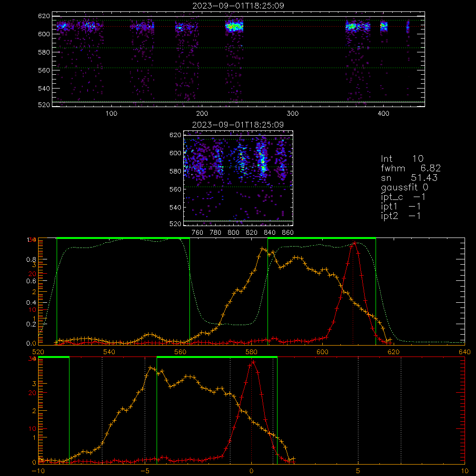Click the 'ipt2 -1' readout
Screen dimensions: 476x476
click(401, 216)
